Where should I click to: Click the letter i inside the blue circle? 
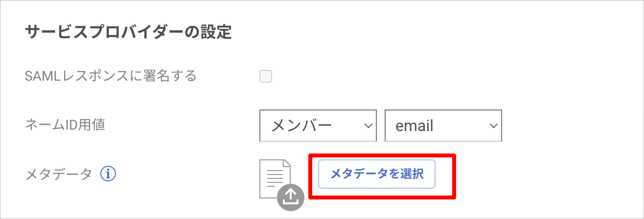click(108, 174)
